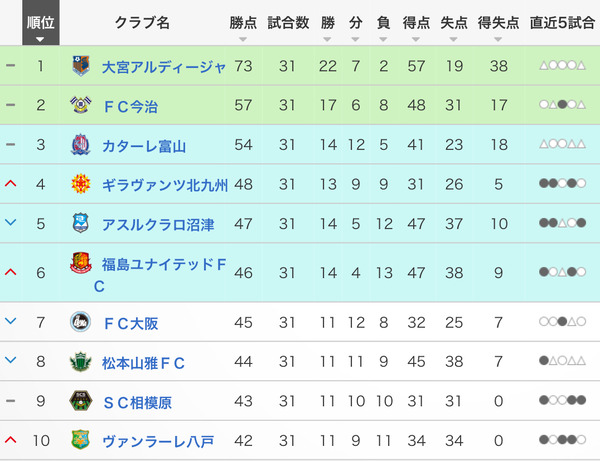Image resolution: width=600 pixels, height=461 pixels.
Task: Click the FC今治 club emblem
Action: click(x=81, y=104)
